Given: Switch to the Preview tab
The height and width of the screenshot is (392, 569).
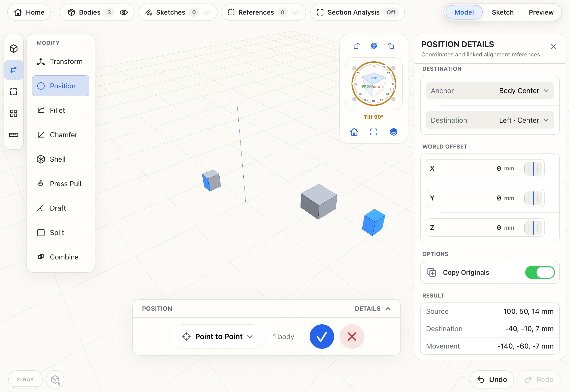Looking at the screenshot, I should coord(541,12).
